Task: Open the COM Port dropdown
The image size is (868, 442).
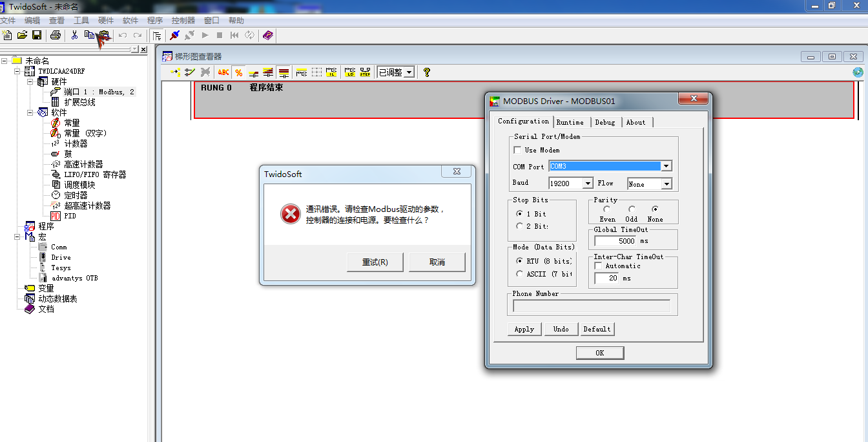Action: coord(666,166)
